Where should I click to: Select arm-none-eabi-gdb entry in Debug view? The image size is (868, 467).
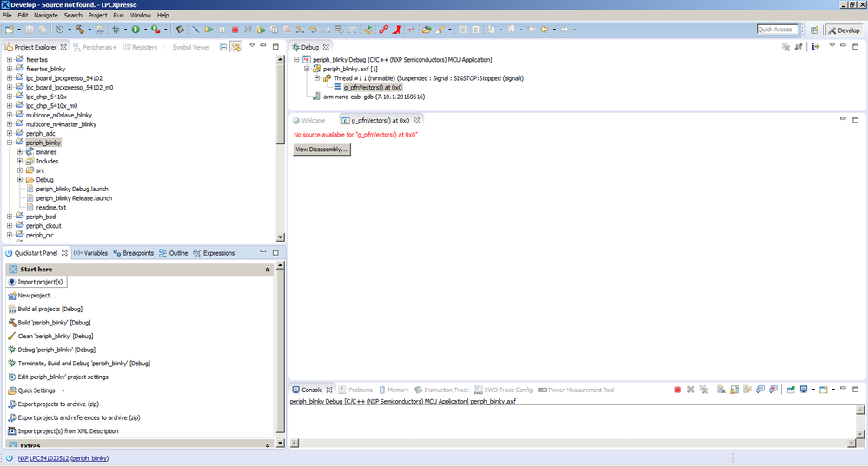coord(374,97)
